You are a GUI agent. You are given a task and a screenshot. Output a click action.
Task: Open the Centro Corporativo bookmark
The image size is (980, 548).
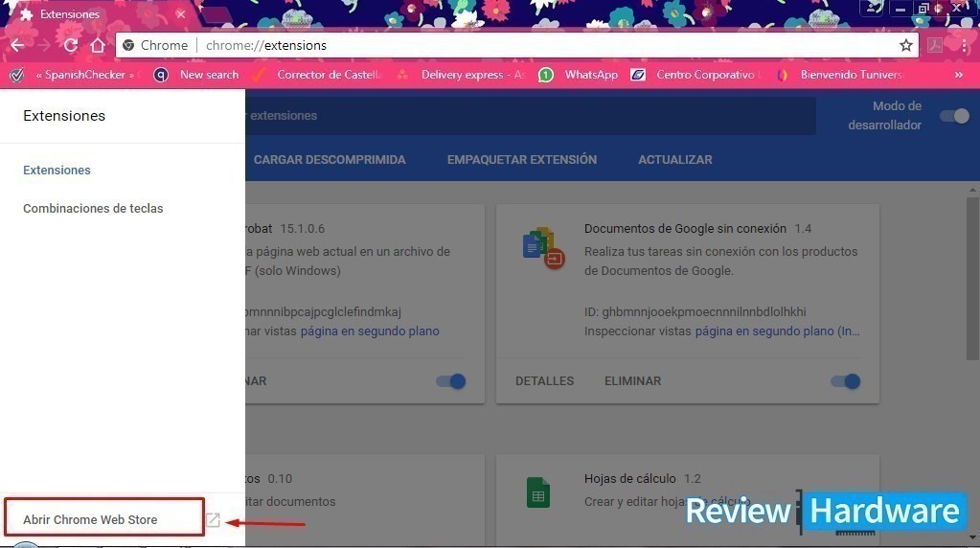695,75
